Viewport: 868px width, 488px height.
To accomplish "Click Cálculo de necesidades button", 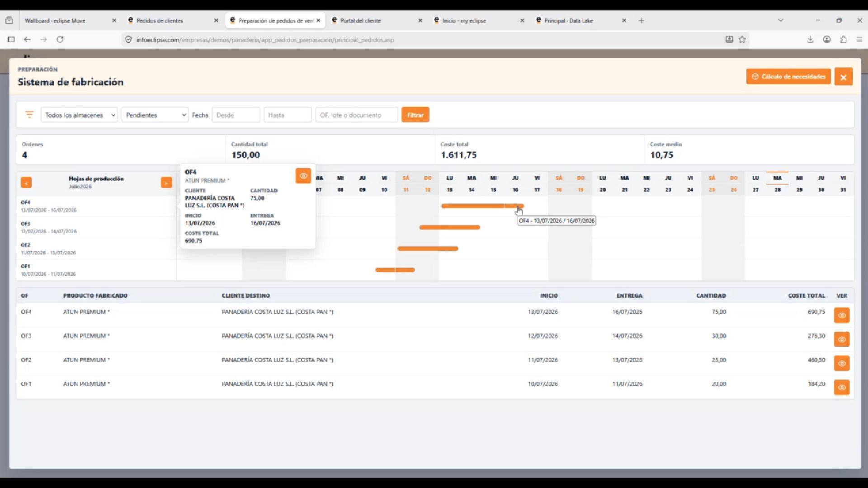I will (788, 77).
